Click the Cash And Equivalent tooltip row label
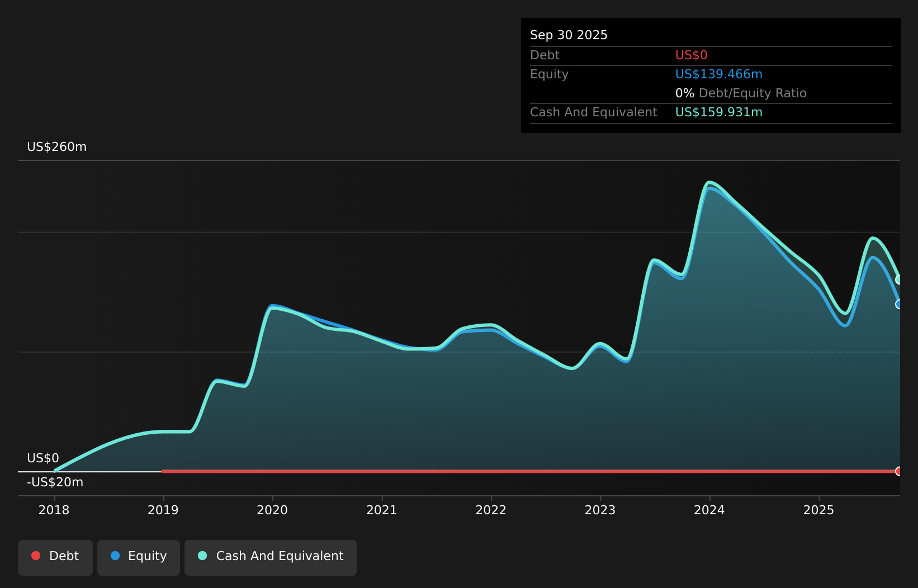The width and height of the screenshot is (918, 588). coord(594,112)
